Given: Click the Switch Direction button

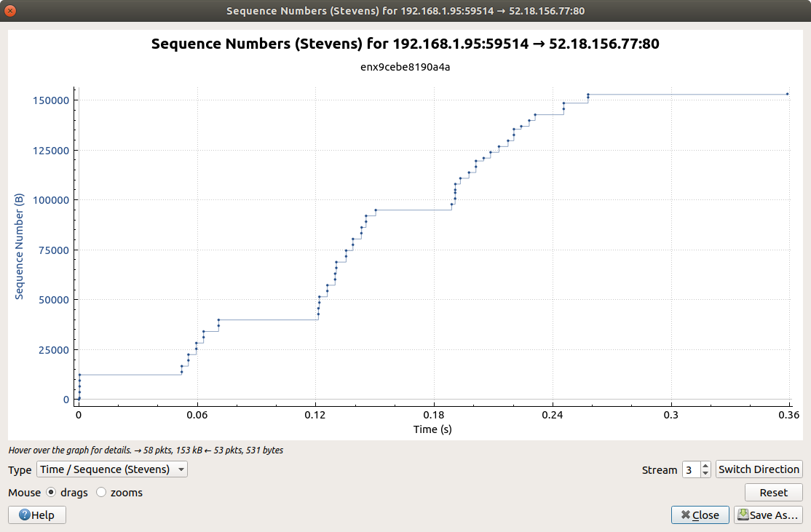Looking at the screenshot, I should (x=759, y=469).
